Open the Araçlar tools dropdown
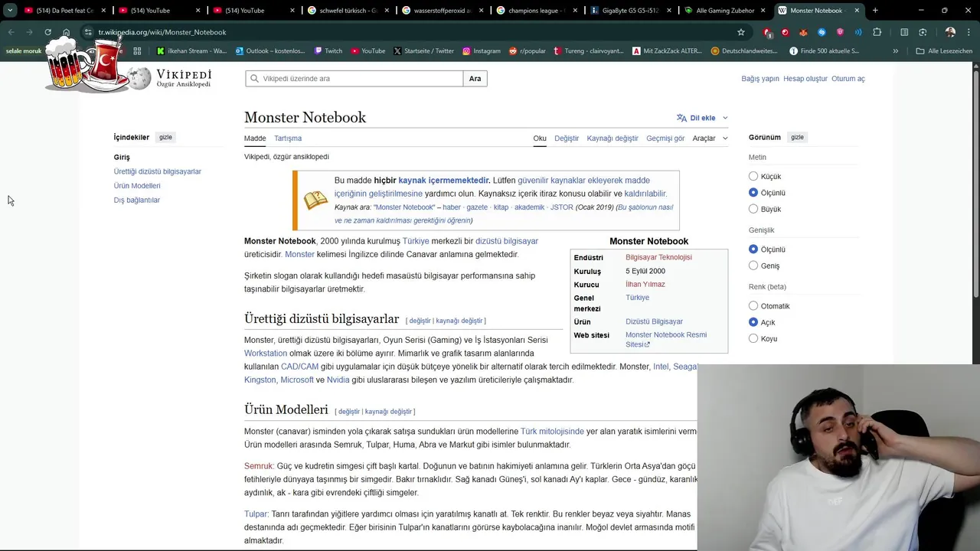Screen dimensions: 980x551 click(x=710, y=139)
